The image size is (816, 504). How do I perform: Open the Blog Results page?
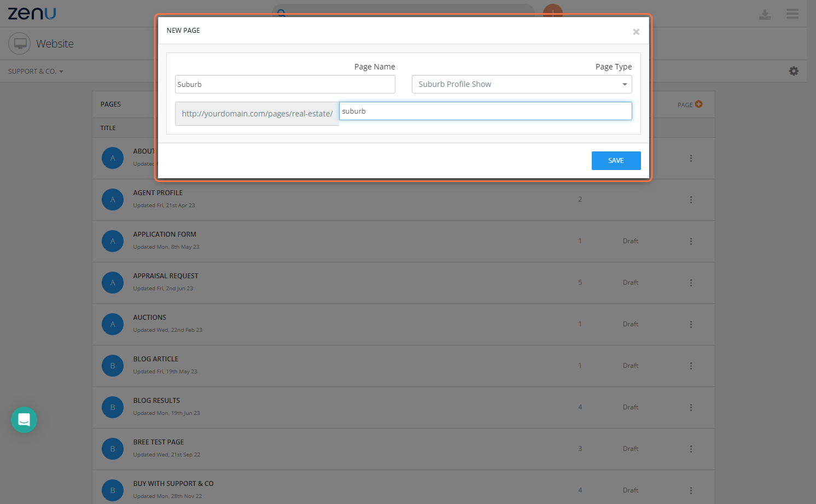(x=156, y=401)
